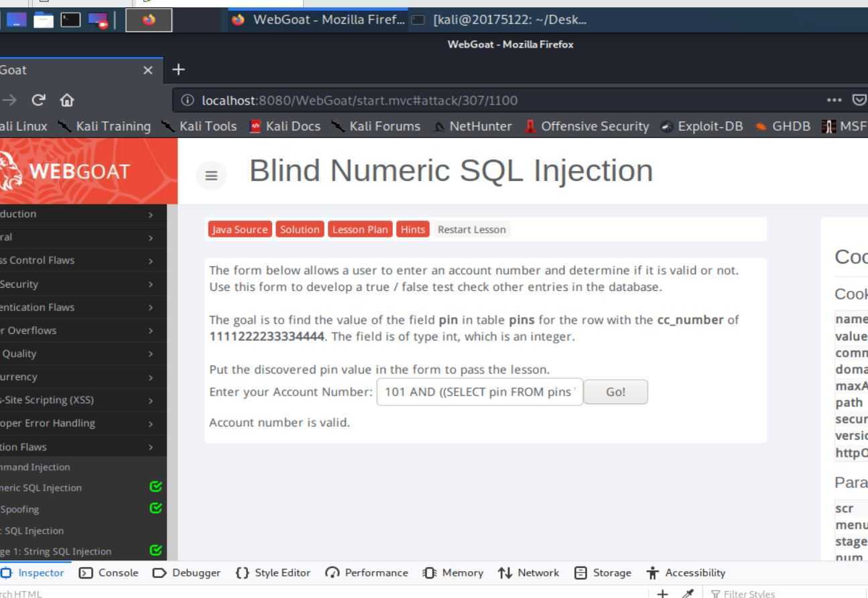
Task: Open the Offensive Security bookmark
Action: (586, 126)
